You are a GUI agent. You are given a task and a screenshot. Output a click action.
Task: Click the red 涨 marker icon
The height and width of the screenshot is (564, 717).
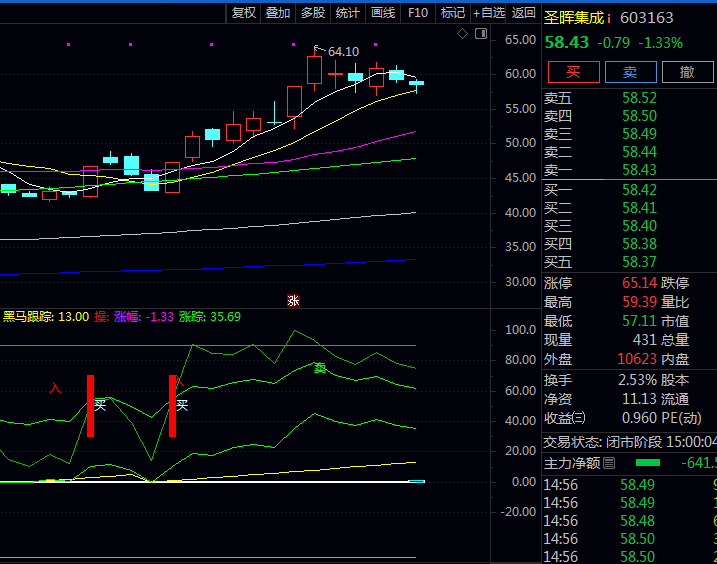[294, 300]
